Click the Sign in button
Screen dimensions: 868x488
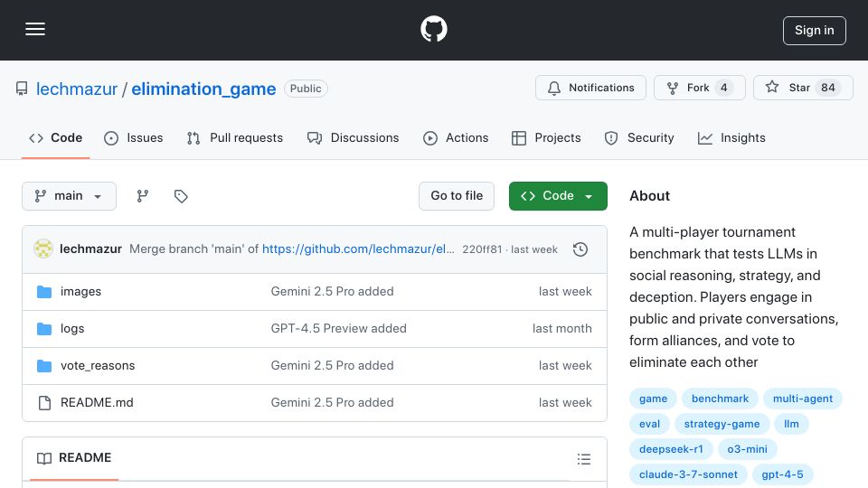pos(815,31)
